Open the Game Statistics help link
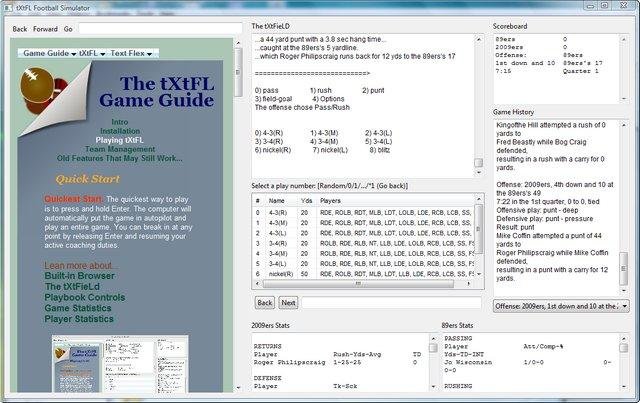 78,308
